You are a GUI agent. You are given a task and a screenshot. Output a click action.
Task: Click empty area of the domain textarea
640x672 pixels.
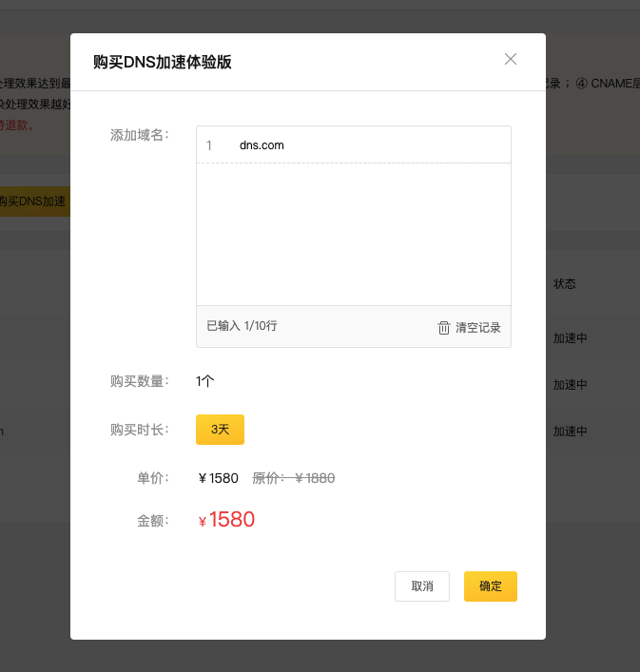click(353, 233)
